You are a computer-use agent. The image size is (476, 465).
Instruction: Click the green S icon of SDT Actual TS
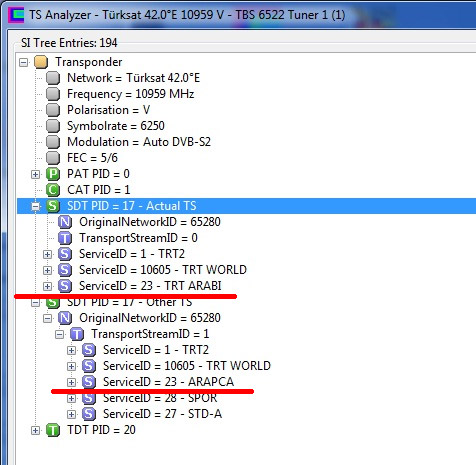tap(53, 206)
